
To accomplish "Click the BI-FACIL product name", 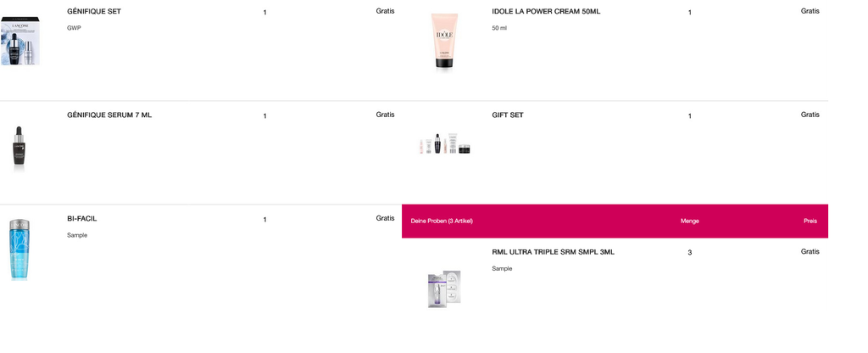I will click(82, 219).
